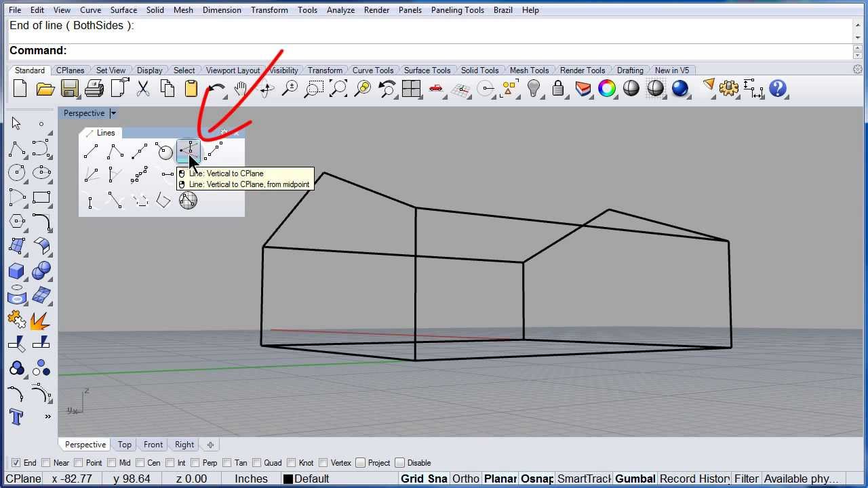Enable the Vertex osnap checkbox
Viewport: 868px width, 488px height.
click(x=323, y=463)
